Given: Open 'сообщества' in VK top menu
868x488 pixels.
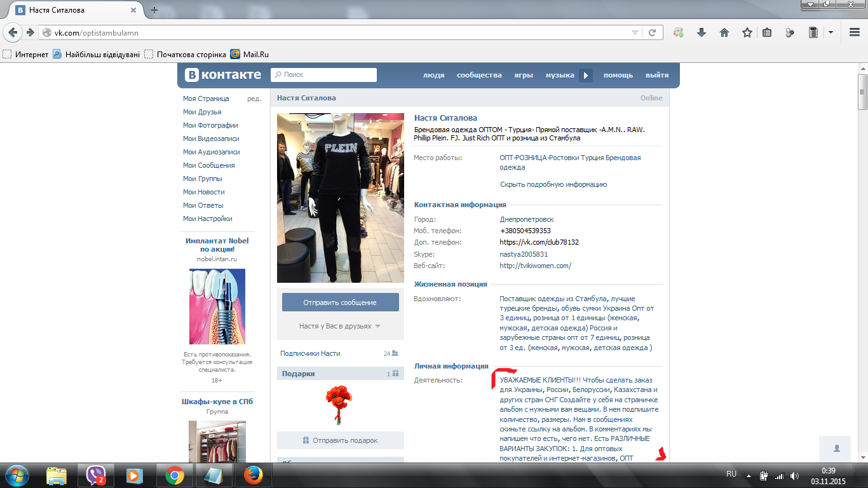Looking at the screenshot, I should click(479, 75).
